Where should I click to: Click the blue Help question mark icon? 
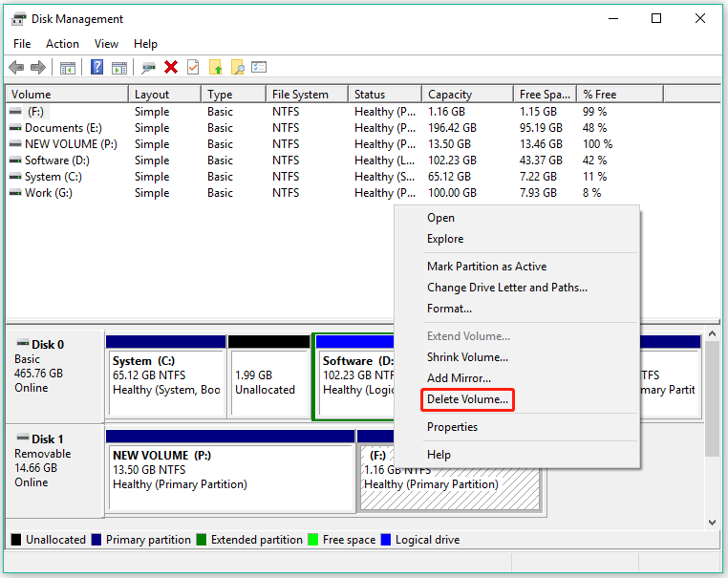(96, 67)
